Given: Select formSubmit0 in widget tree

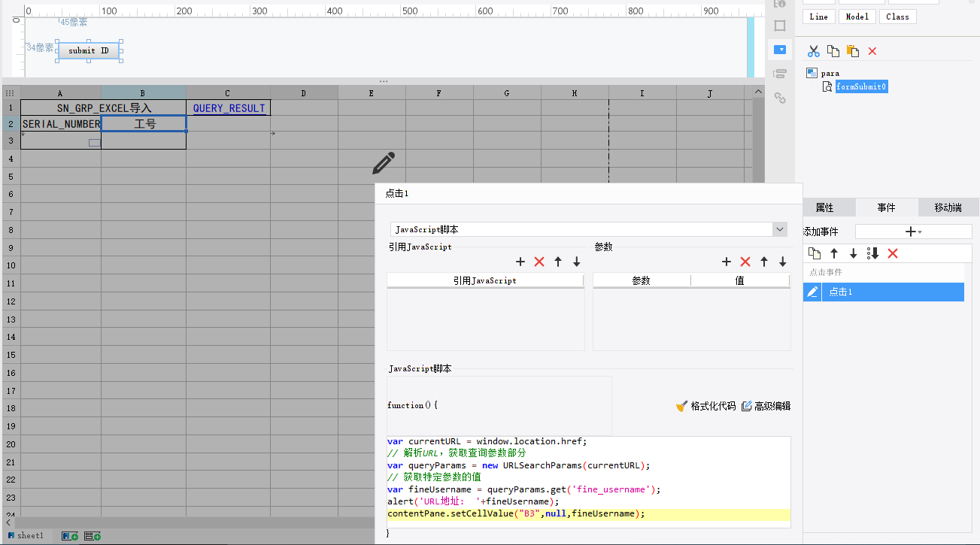Looking at the screenshot, I should click(861, 86).
